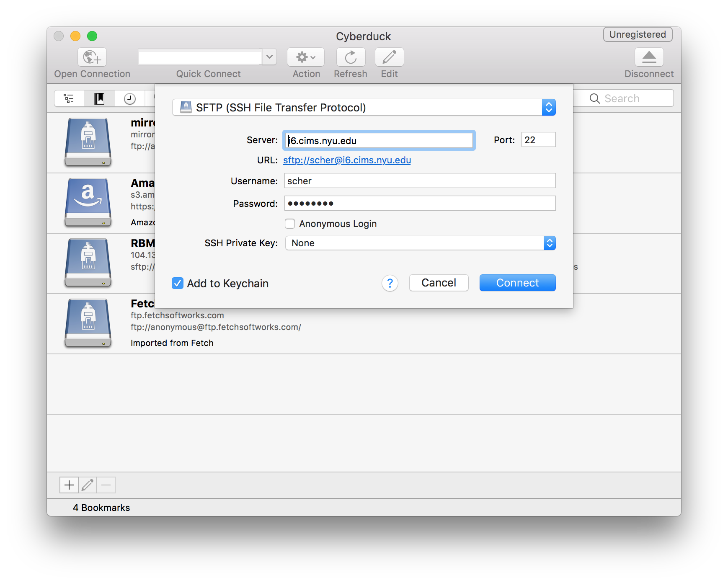The image size is (728, 583).
Task: Click the ftp://anonymous@ftp.fetchsoftworks.com/ URL text
Action: pyautogui.click(x=216, y=327)
